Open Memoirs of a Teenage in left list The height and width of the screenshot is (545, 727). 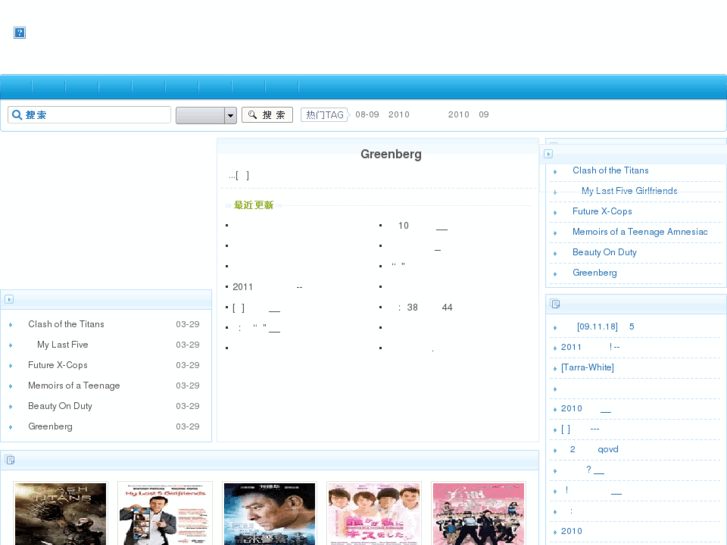point(74,385)
